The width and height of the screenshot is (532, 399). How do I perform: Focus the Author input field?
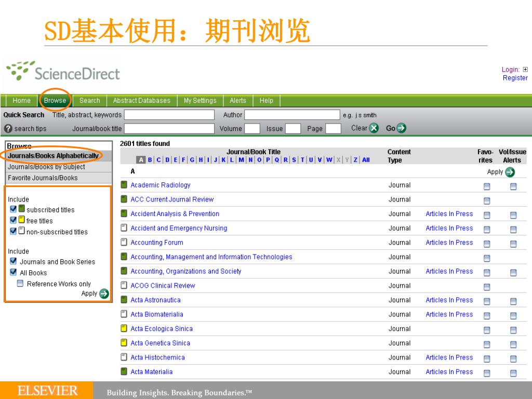click(x=292, y=115)
